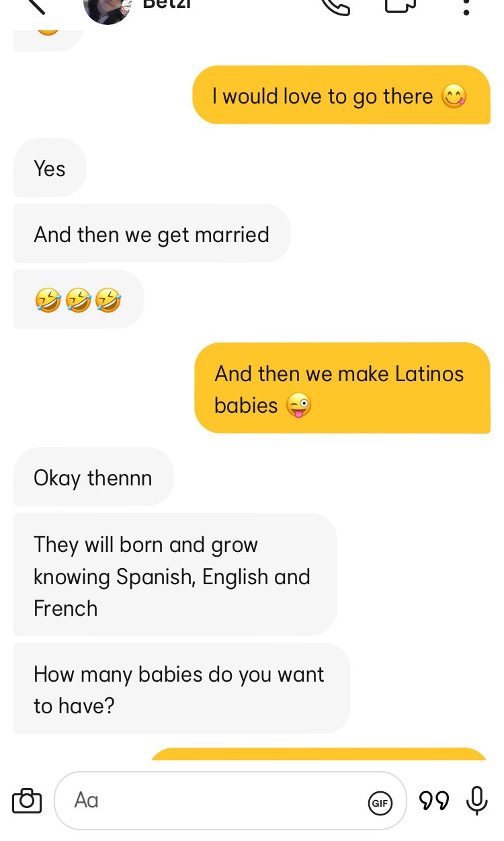This screenshot has width=504, height=841.
Task: Open Betzi's profile picture
Action: click(x=108, y=9)
